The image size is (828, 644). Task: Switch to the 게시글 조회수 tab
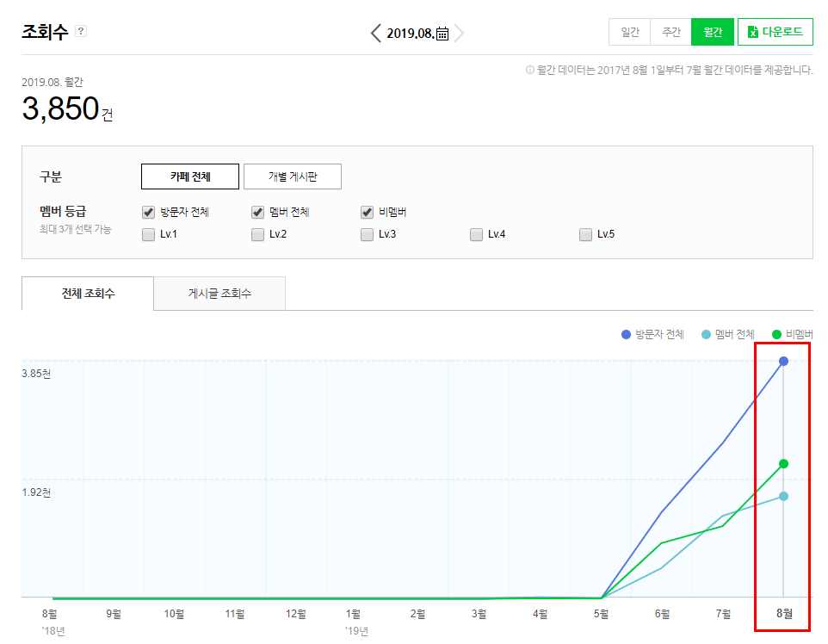219,294
